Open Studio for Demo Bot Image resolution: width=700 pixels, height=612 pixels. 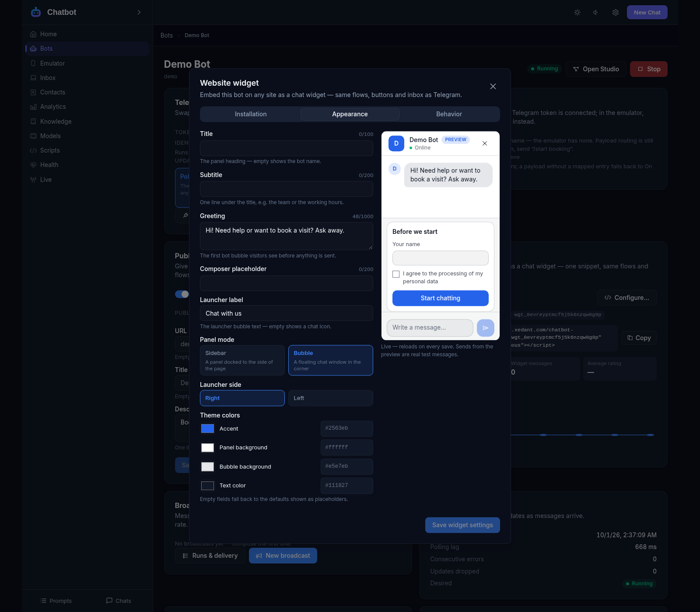point(596,69)
